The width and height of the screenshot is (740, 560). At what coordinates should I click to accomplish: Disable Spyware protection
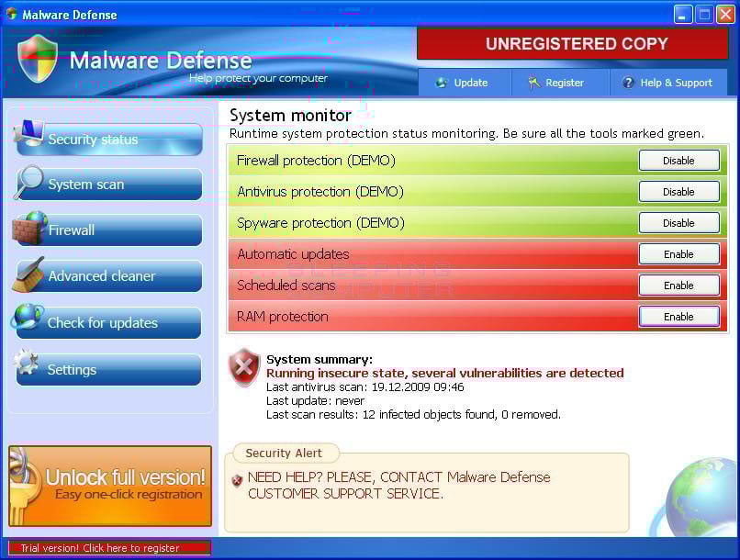coord(678,223)
